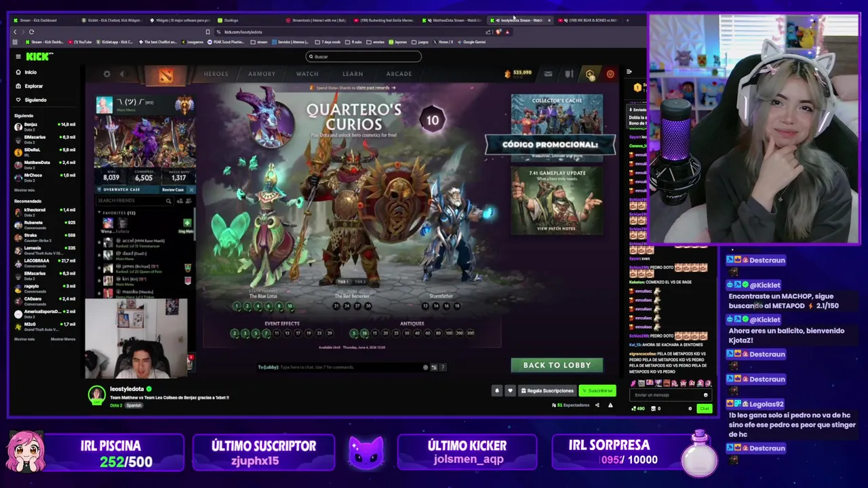Viewport: 868px width, 488px height.
Task: Open MrChoco channel in sidebar
Action: pos(44,177)
